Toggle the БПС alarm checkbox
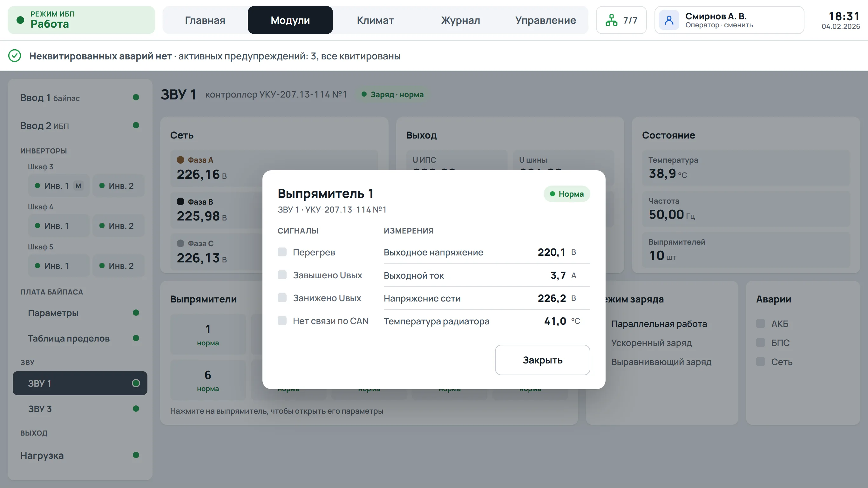This screenshot has height=488, width=868. tap(761, 343)
